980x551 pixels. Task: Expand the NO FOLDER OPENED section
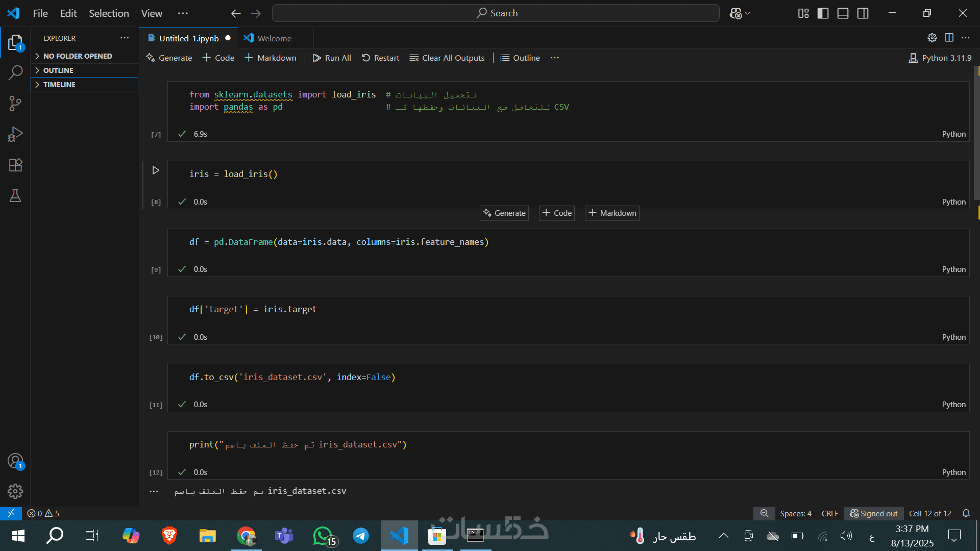tap(77, 56)
